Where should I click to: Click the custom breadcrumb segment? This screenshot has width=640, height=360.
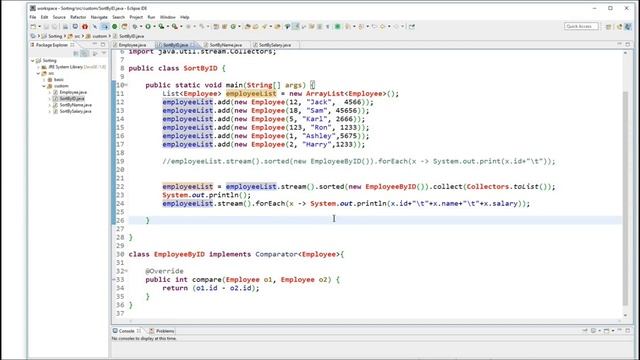99,36
